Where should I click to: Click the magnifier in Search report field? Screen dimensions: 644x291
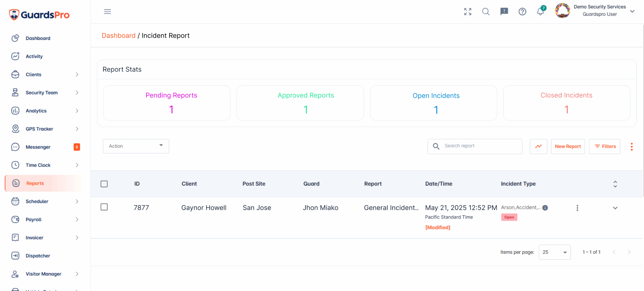[x=436, y=146]
